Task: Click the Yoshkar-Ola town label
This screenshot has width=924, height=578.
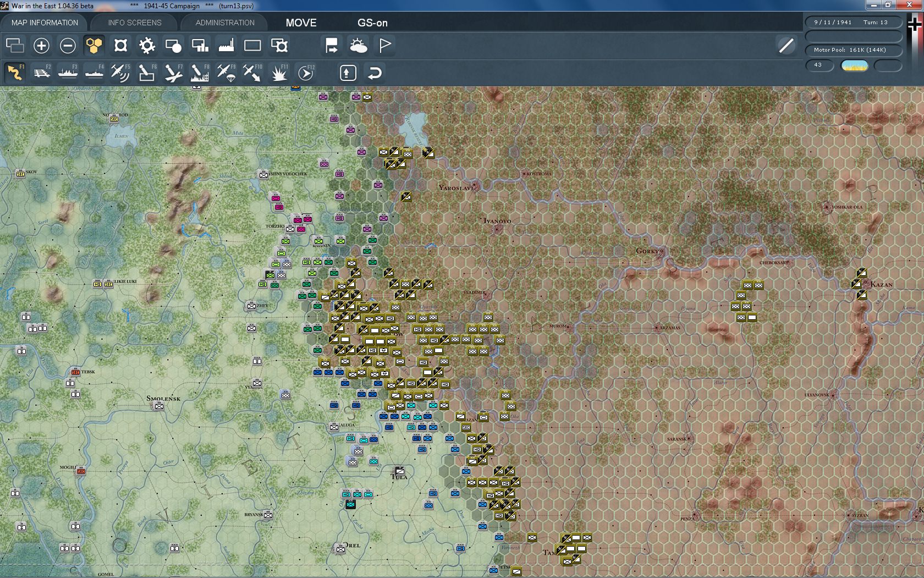Action: pos(847,207)
